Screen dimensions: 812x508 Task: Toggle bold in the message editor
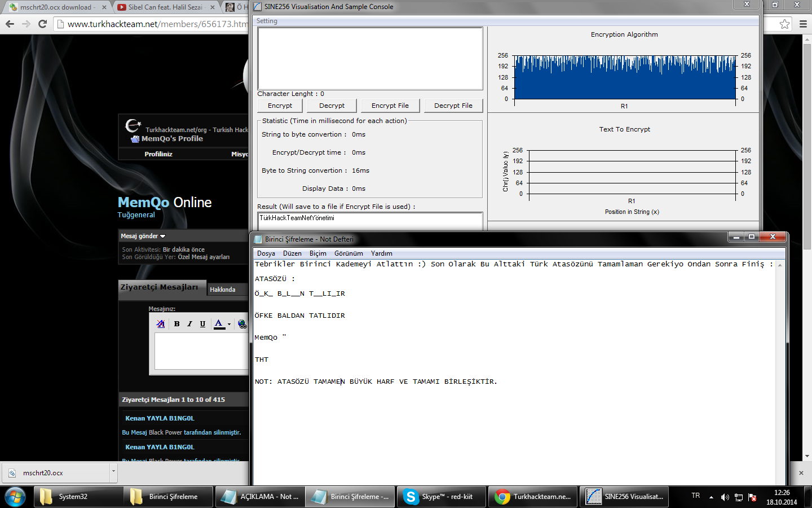[x=176, y=324]
